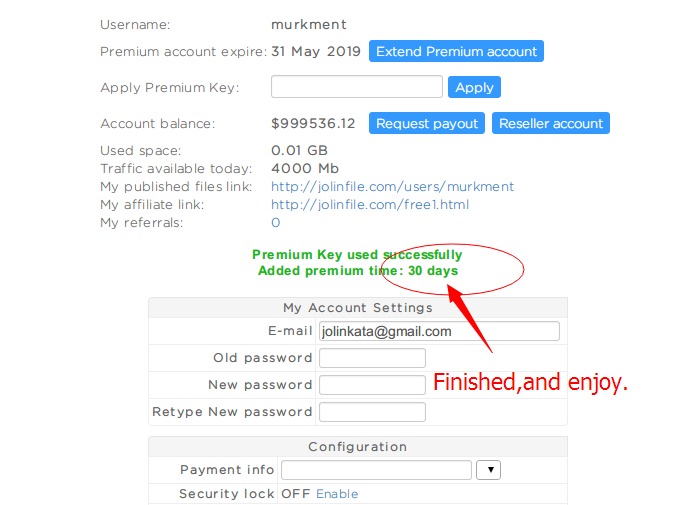Open the Reseller account page
Screen dimensions: 682x505
click(x=550, y=123)
